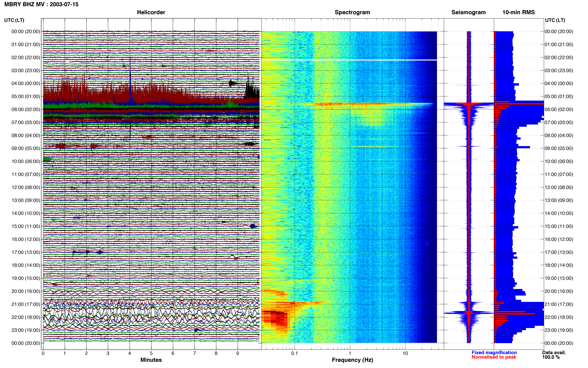This screenshot has height=368, width=588.
Task: Click the left 12:00 (08:00) time label
Action: click(26, 187)
